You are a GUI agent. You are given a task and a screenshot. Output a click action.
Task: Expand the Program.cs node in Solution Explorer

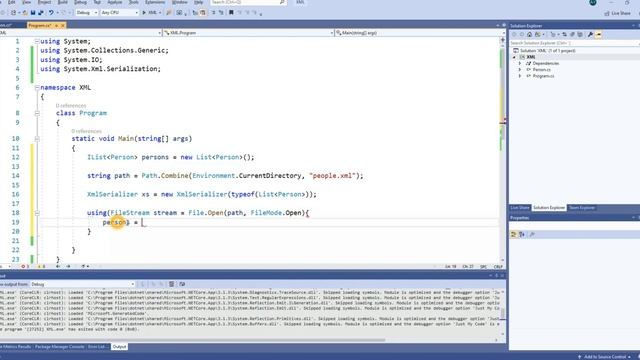point(520,76)
